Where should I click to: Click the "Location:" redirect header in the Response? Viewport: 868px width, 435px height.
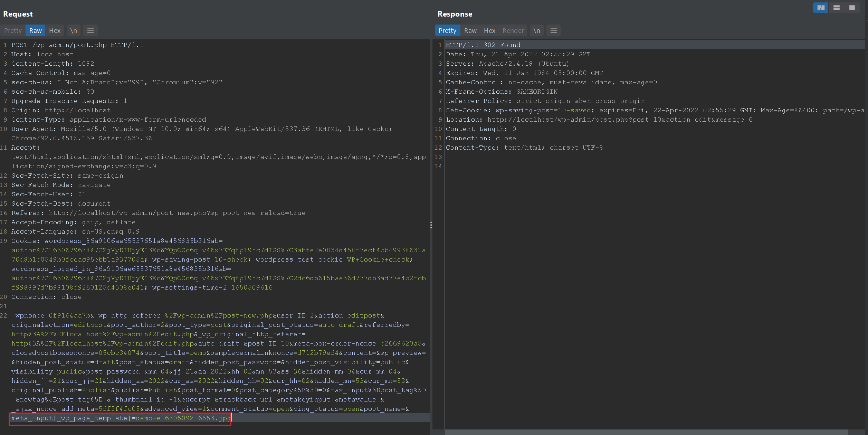pos(599,120)
